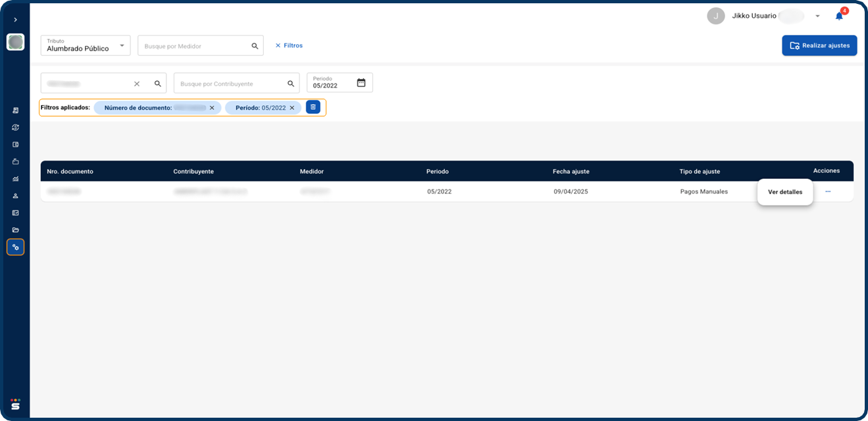The image size is (868, 421).
Task: Hide filters using the Filtros link
Action: coord(289,45)
